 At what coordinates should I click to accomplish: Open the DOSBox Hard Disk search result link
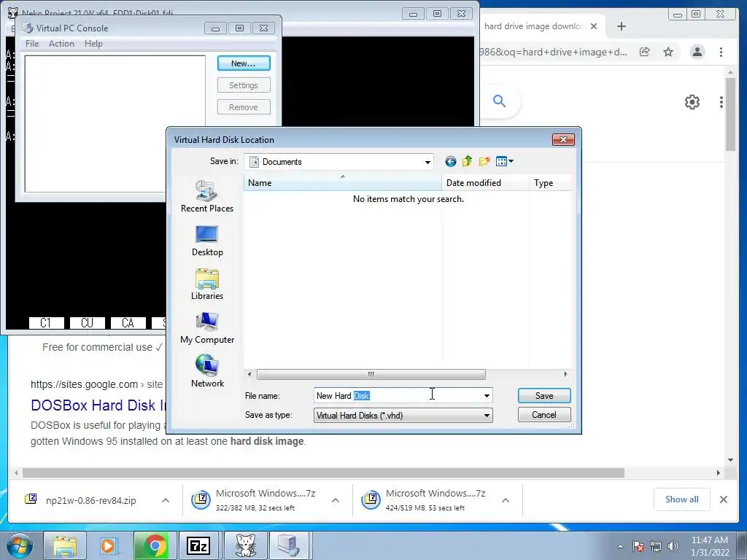98,405
